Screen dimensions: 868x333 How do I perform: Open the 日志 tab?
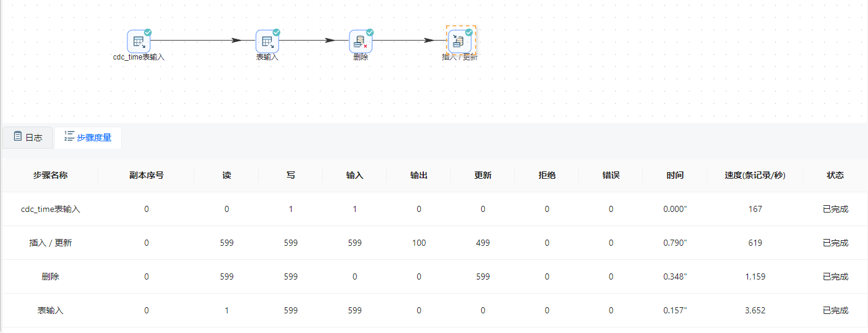pos(28,138)
